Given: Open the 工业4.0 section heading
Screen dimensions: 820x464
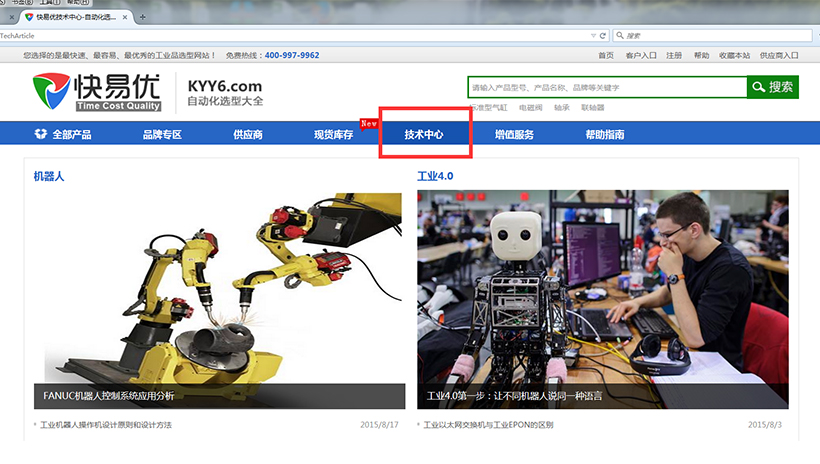Looking at the screenshot, I should [435, 176].
